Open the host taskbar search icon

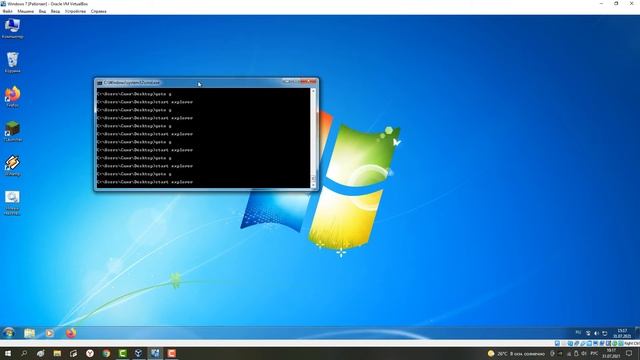point(24,353)
